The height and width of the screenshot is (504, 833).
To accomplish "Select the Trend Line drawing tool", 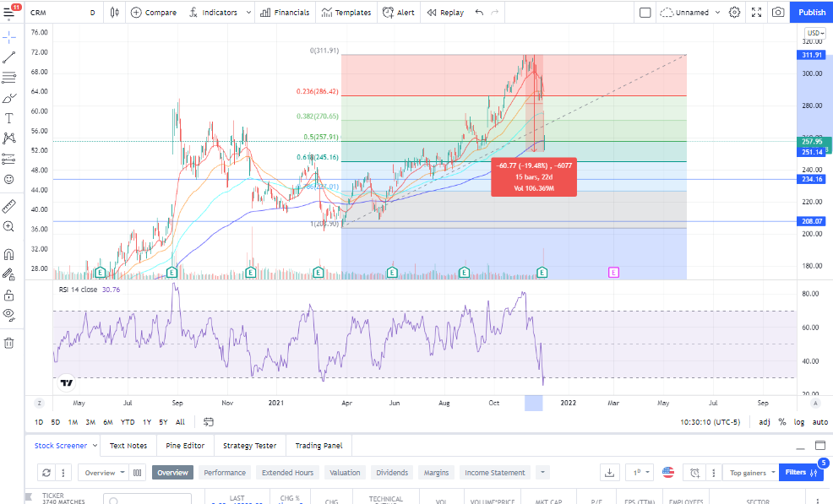I will click(9, 57).
